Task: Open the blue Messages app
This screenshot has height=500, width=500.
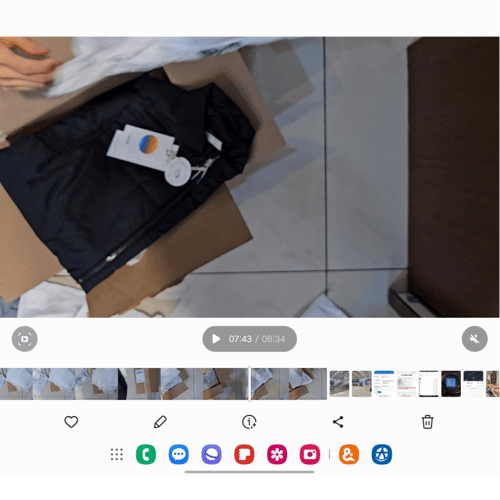Action: point(179,454)
